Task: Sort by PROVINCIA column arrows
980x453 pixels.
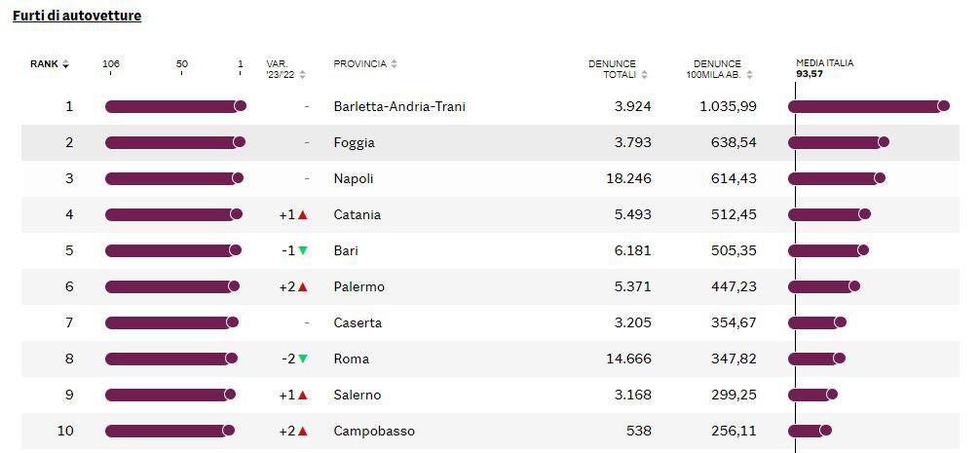Action: [x=395, y=63]
